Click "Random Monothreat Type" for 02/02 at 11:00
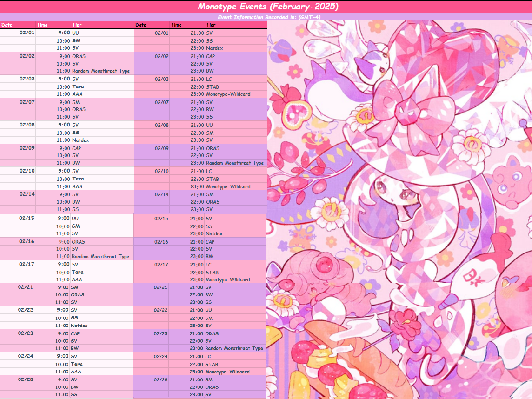The width and height of the screenshot is (532, 399). pos(101,71)
